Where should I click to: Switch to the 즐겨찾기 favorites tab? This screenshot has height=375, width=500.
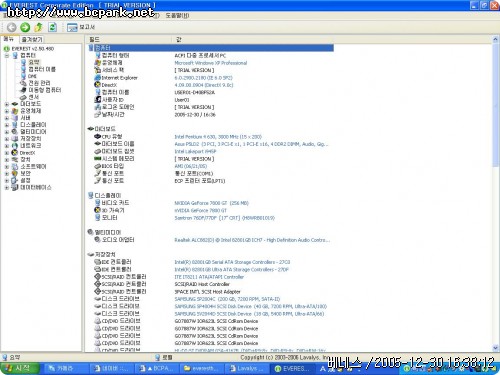pos(32,40)
